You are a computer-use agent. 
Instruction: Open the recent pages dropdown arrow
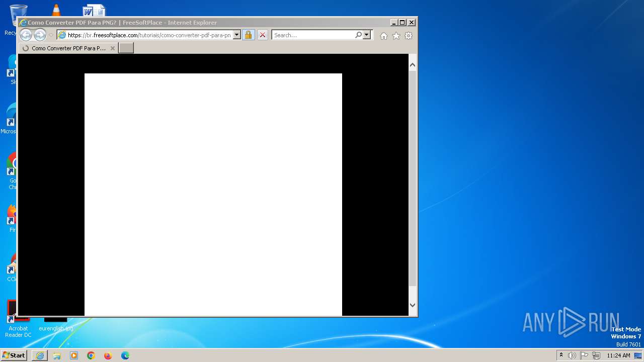51,35
